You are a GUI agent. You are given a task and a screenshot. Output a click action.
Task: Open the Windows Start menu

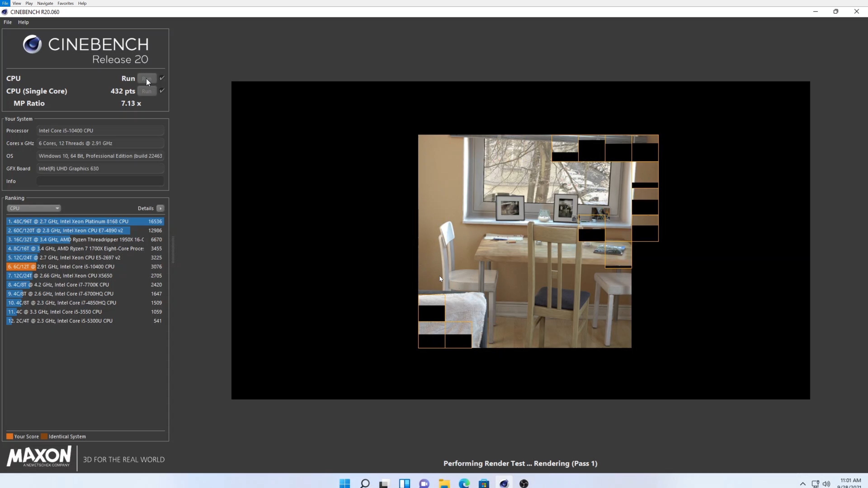[344, 484]
